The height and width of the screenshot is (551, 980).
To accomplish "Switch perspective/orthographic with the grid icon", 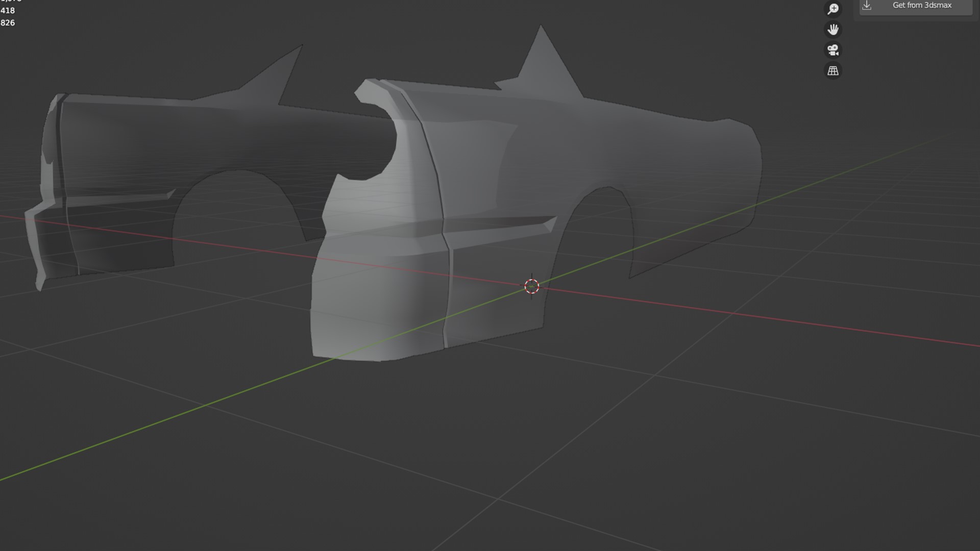I will 833,70.
